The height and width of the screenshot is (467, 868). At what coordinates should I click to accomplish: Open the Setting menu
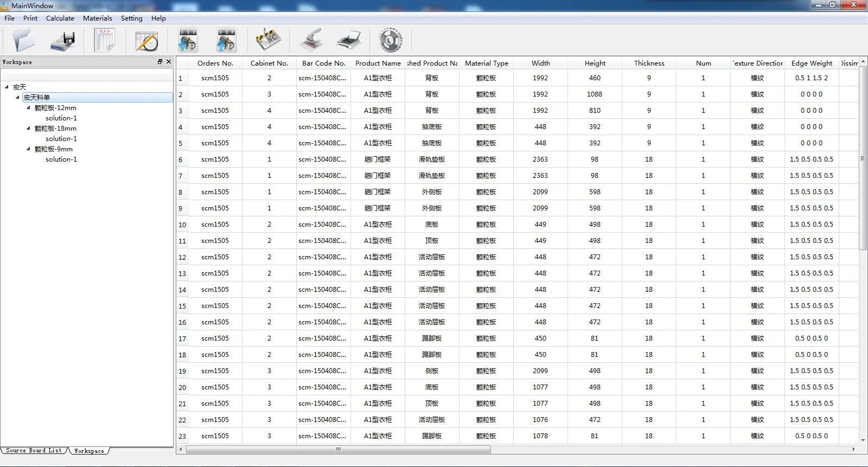pos(132,18)
